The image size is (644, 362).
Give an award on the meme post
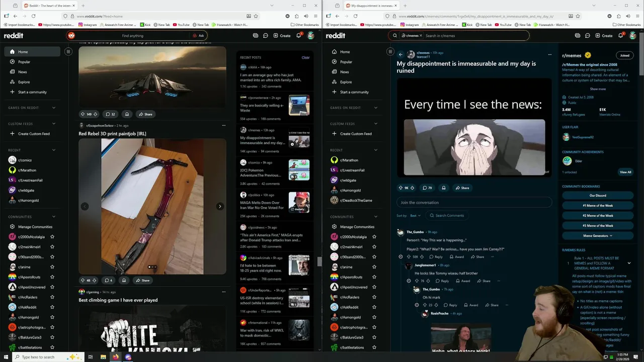[443, 188]
